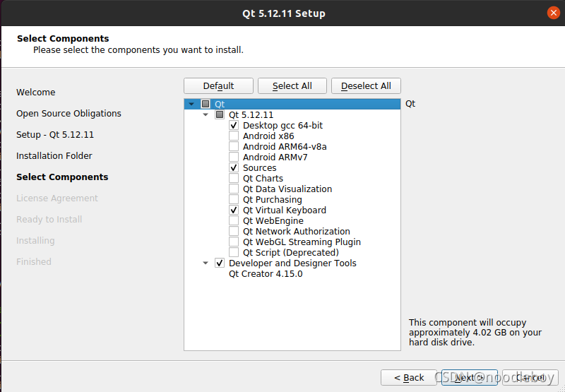Click the Open Source Obligations step
Screen dimensions: 565x392
click(x=69, y=114)
